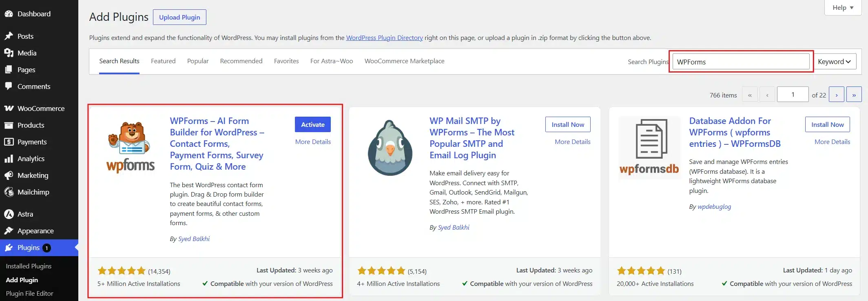868x301 pixels.
Task: Open the Keyword search type dropdown
Action: pos(835,62)
